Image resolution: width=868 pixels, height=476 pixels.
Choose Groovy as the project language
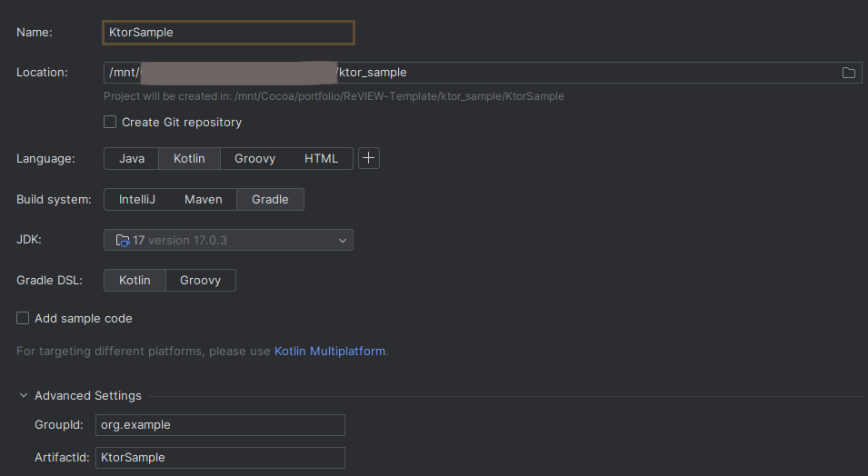254,159
